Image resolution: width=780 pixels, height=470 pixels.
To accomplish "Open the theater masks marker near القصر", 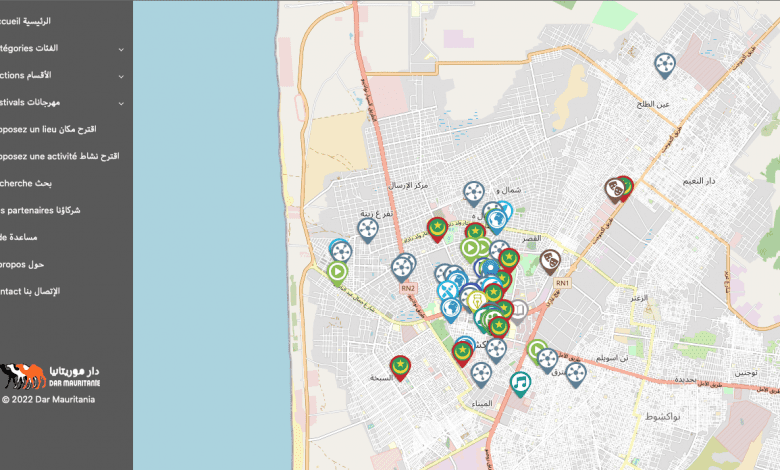I will pos(550,260).
